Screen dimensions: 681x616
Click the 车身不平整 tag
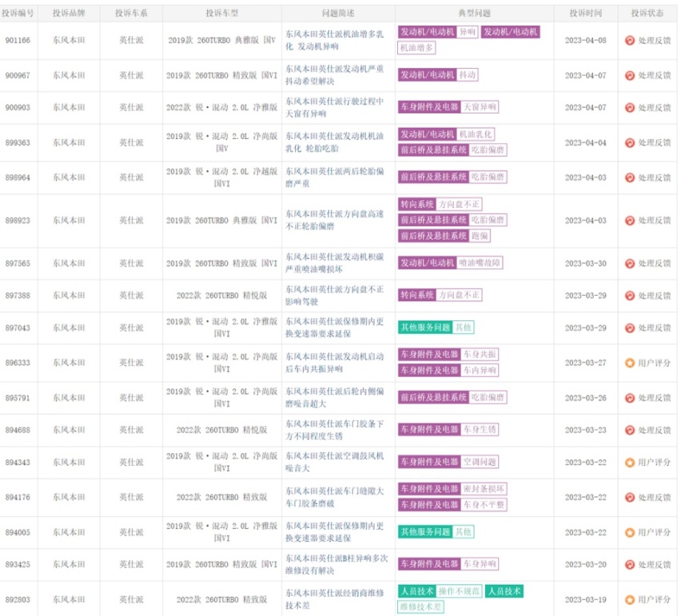click(484, 505)
